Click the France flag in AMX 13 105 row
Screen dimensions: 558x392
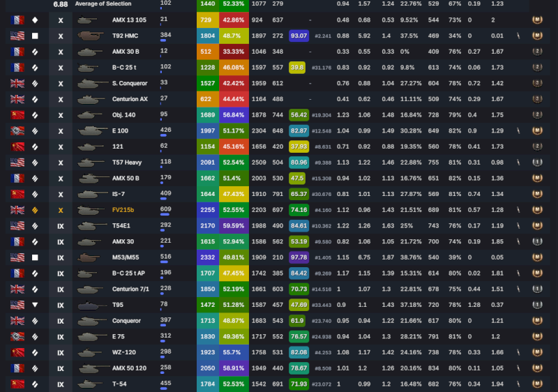click(17, 20)
